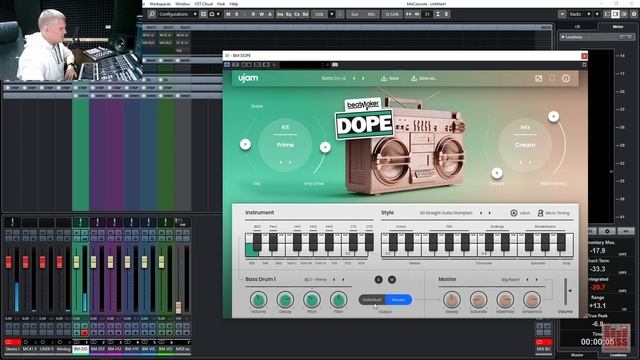Open the Configurations dropdown
640x360 pixels.
point(178,14)
